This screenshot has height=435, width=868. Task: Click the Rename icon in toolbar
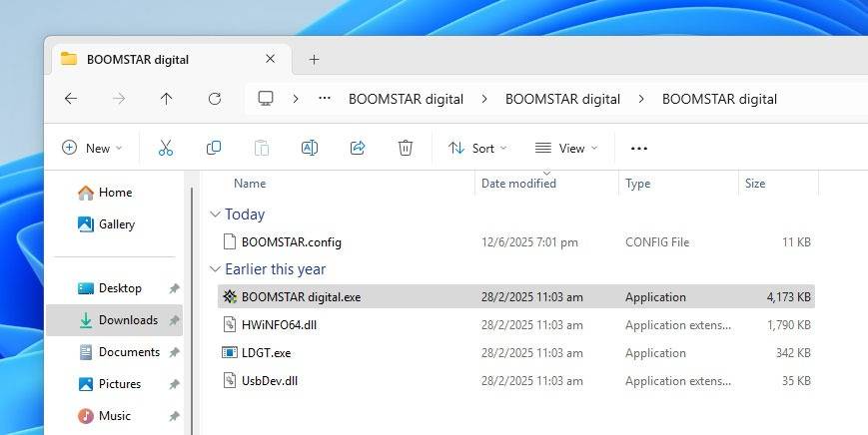pyautogui.click(x=310, y=148)
